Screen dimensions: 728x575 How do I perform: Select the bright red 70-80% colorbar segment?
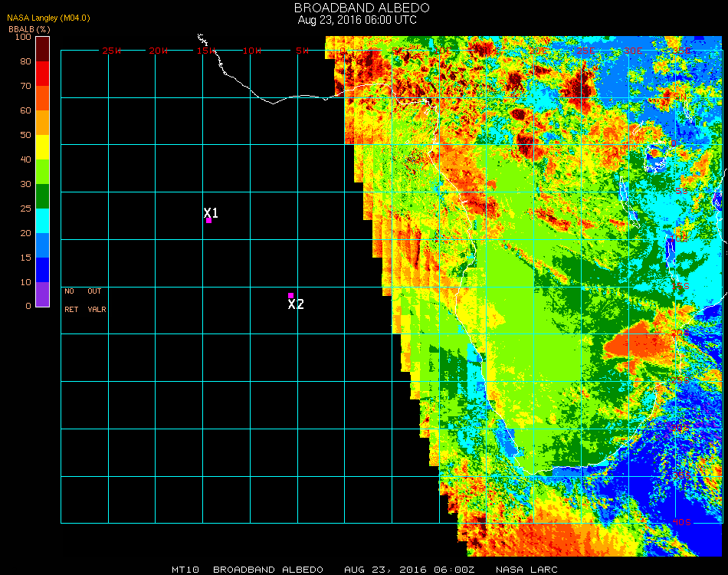42,73
